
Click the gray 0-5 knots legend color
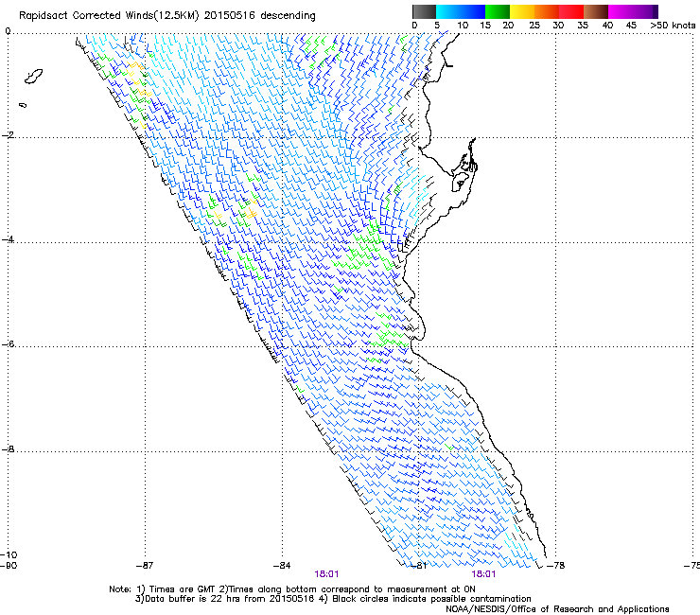[424, 11]
